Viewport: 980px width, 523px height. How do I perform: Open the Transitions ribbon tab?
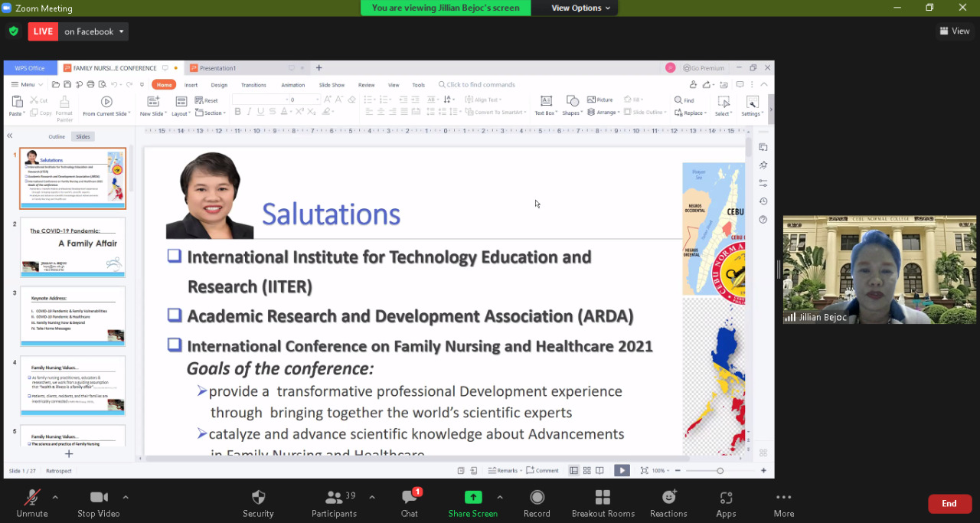[x=253, y=85]
